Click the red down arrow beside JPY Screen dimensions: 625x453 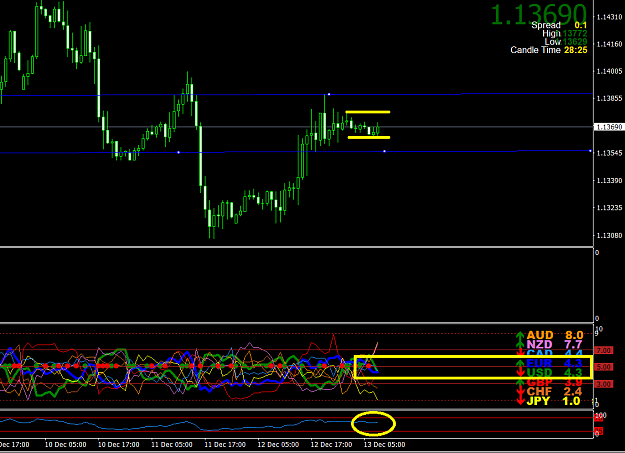pos(520,401)
